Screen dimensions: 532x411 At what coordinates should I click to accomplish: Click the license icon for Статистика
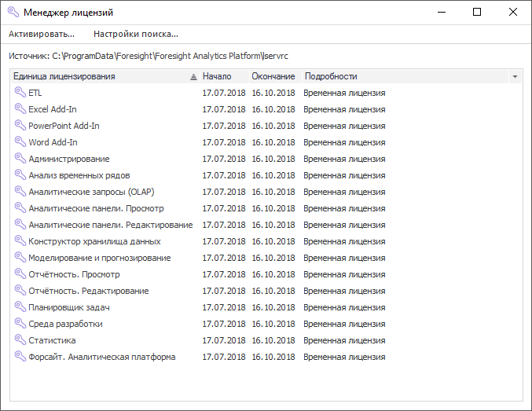coord(20,340)
